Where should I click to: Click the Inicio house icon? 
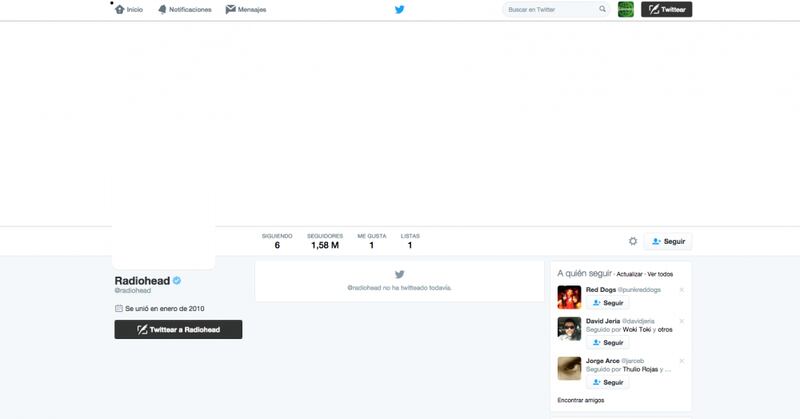[119, 9]
